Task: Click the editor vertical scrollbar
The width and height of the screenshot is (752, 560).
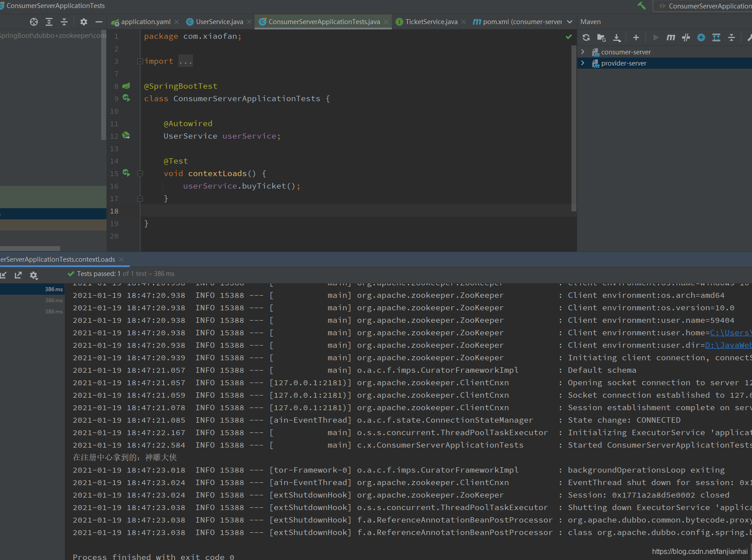Action: [x=574, y=128]
